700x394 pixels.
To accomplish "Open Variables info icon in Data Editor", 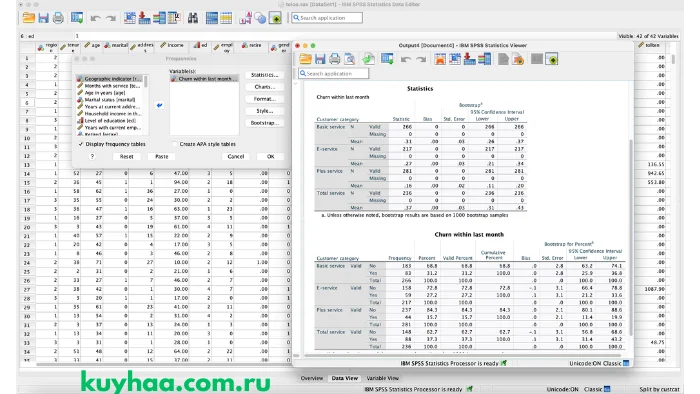I will coord(159,18).
